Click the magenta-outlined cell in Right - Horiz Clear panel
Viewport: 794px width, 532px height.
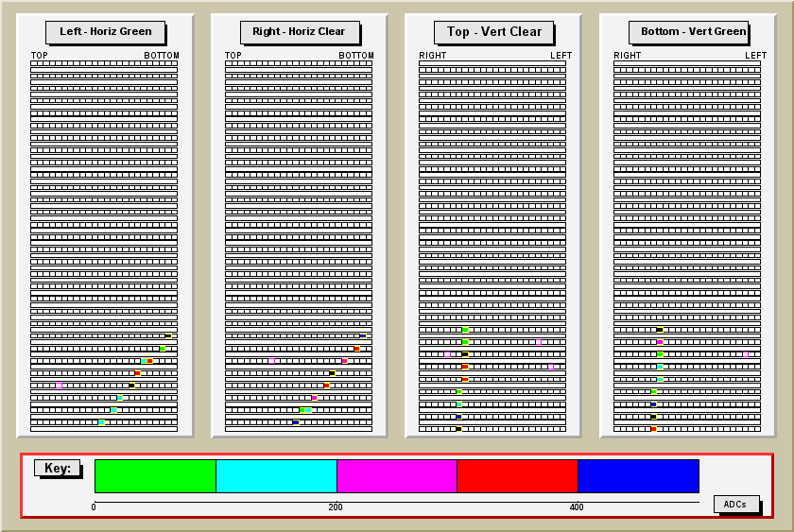[x=272, y=361]
